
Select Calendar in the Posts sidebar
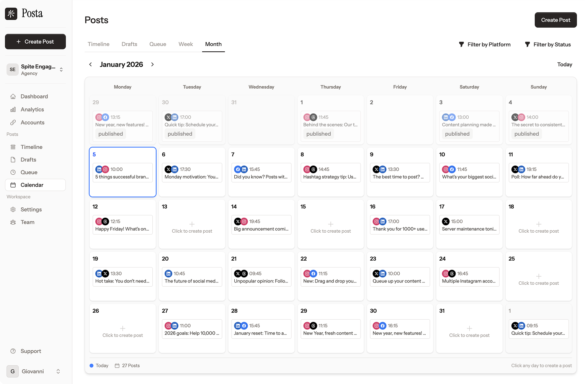tap(33, 185)
